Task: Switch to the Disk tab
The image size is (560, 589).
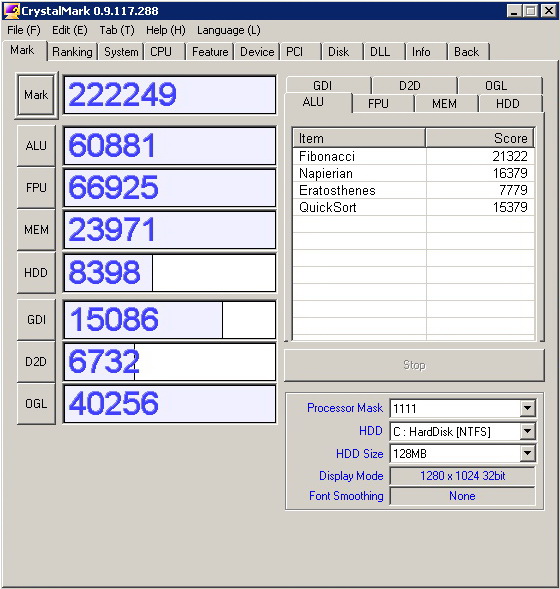Action: (x=343, y=51)
